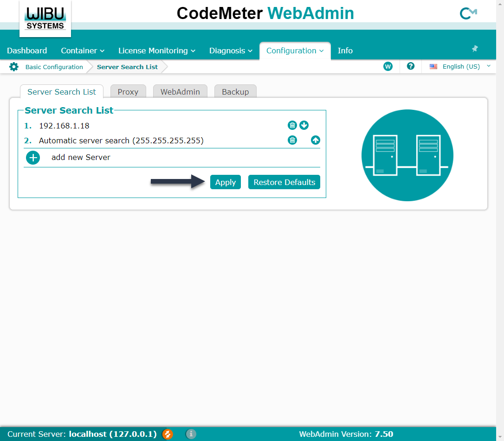The image size is (504, 441).
Task: Select the 192.168.1.18 entry text
Action: (x=64, y=126)
